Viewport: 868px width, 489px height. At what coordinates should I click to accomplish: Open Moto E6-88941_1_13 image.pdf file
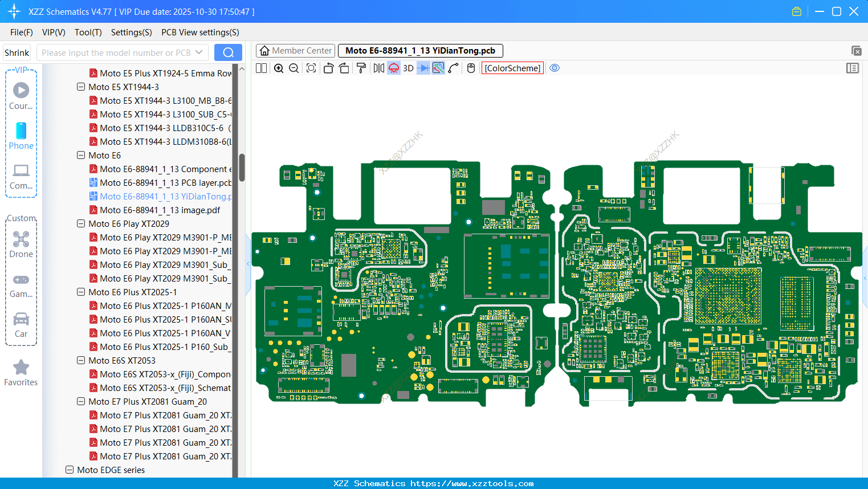(160, 210)
